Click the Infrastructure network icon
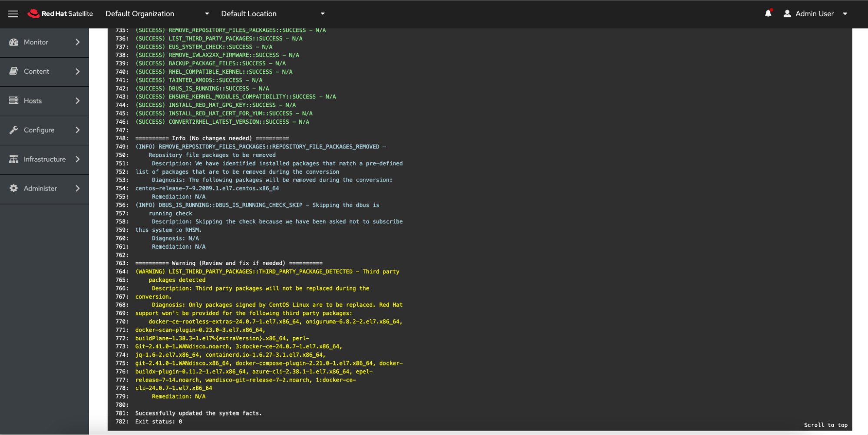The width and height of the screenshot is (868, 435). pos(14,159)
